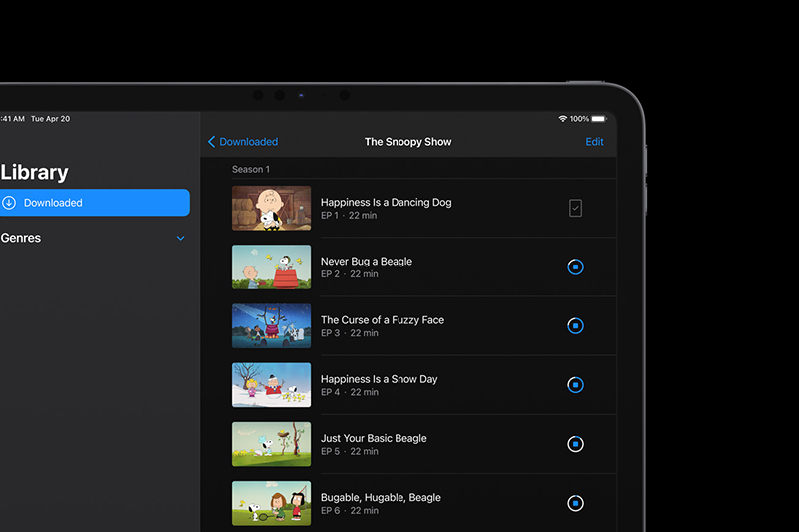Viewport: 799px width, 532px height.
Task: Stop download of The Curse of a Fuzzy Face
Action: (575, 326)
